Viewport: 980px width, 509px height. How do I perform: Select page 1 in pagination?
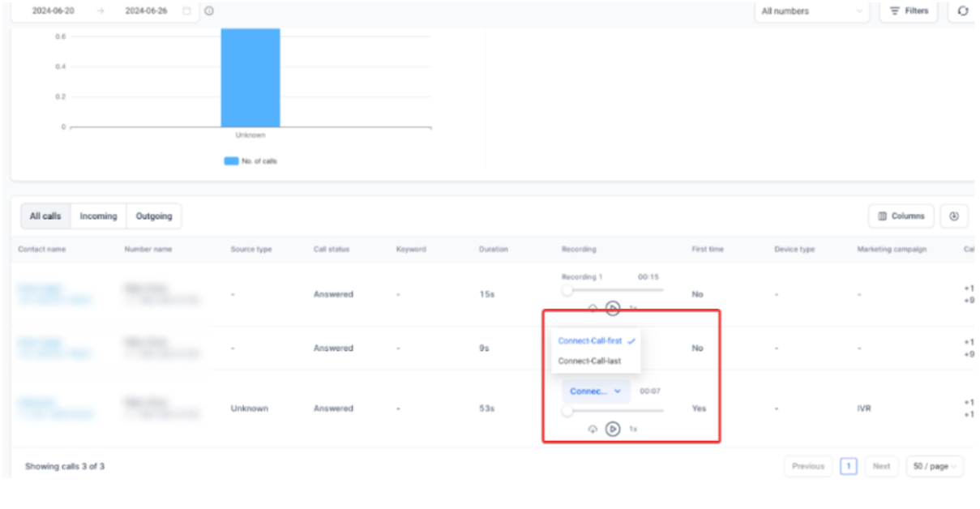[x=849, y=466]
